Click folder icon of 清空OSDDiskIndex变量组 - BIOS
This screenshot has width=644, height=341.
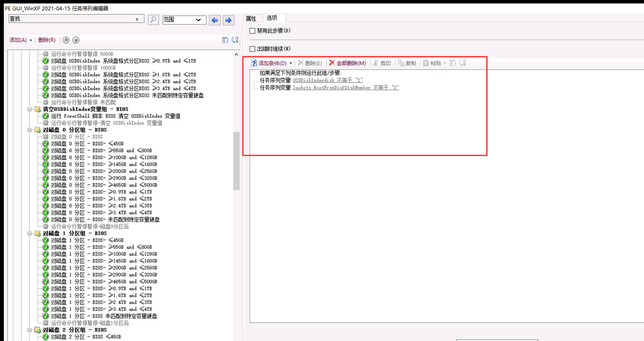tap(38, 109)
